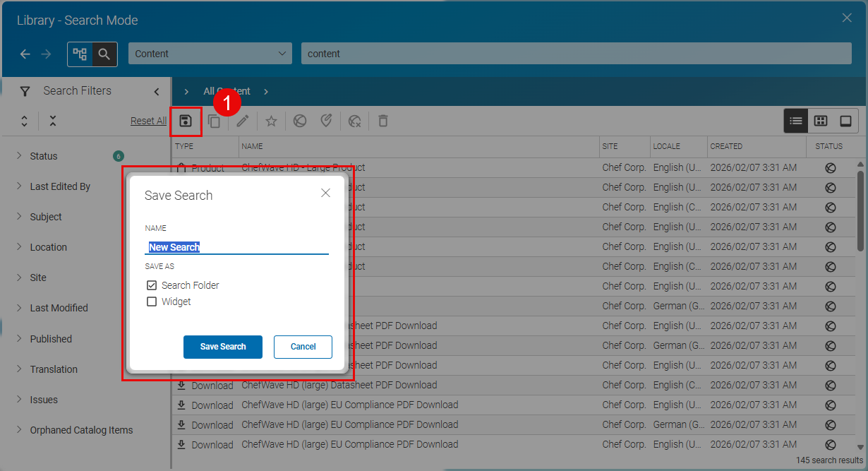This screenshot has width=868, height=471.
Task: Toggle list view mode
Action: (x=795, y=121)
